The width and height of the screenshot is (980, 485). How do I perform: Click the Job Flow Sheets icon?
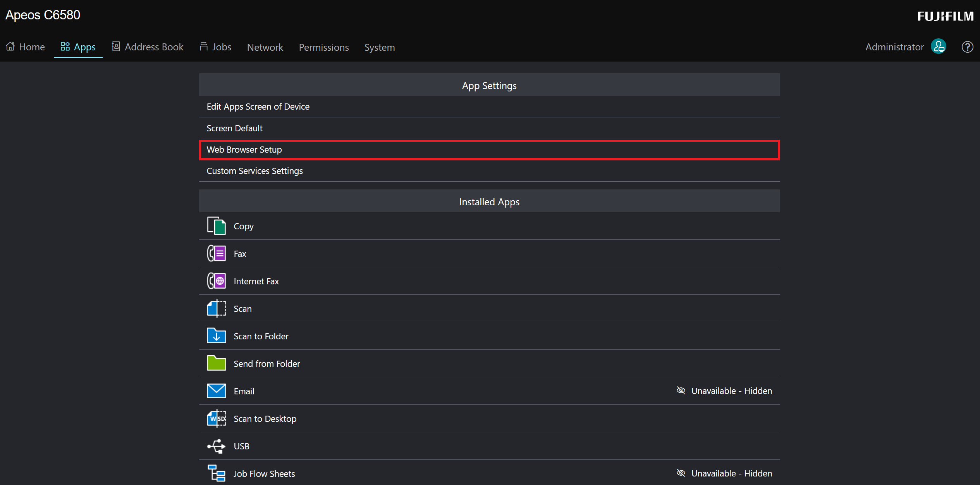(x=216, y=473)
